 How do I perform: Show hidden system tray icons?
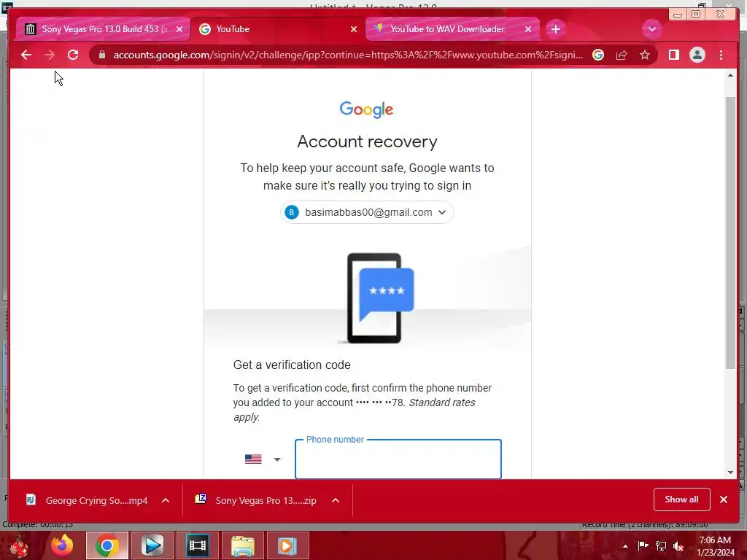(625, 546)
